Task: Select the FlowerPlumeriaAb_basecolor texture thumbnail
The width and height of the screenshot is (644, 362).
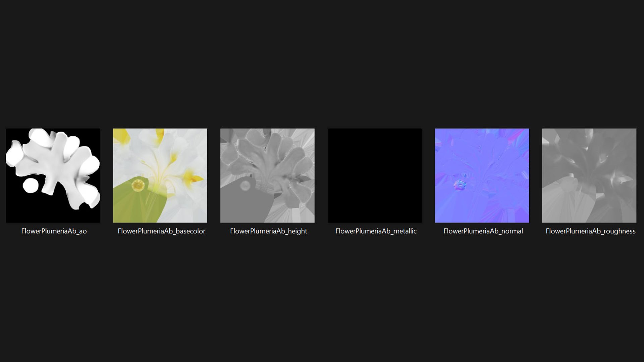Action: tap(160, 175)
